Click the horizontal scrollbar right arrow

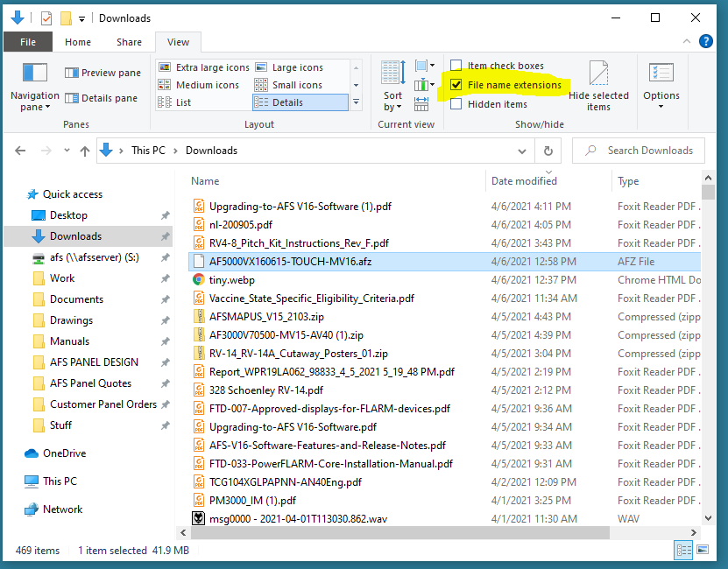click(x=694, y=533)
